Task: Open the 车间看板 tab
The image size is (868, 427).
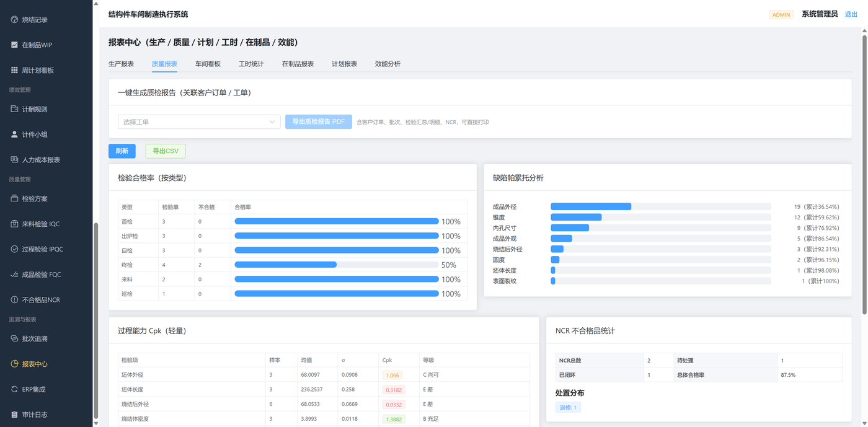Action: click(x=208, y=64)
